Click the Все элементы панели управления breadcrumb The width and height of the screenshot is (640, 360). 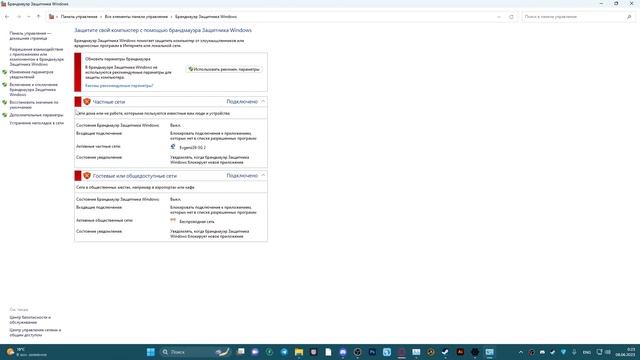point(136,17)
